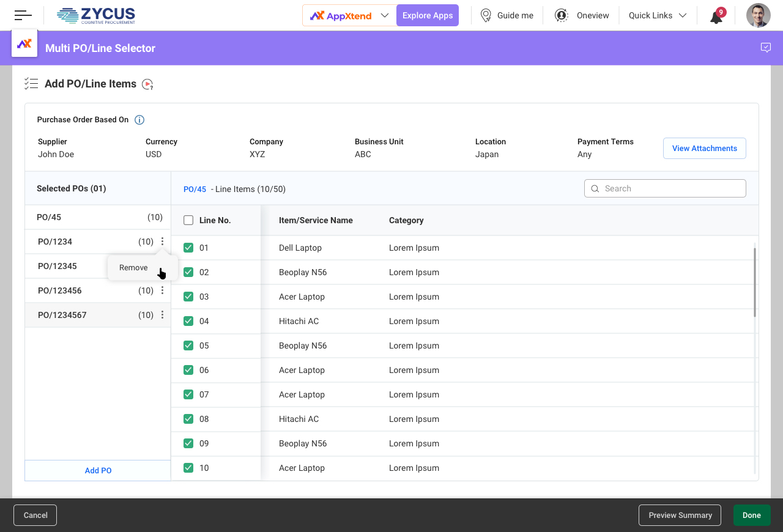
Task: Uncheck line item 01 Dell Laptop
Action: coord(188,248)
